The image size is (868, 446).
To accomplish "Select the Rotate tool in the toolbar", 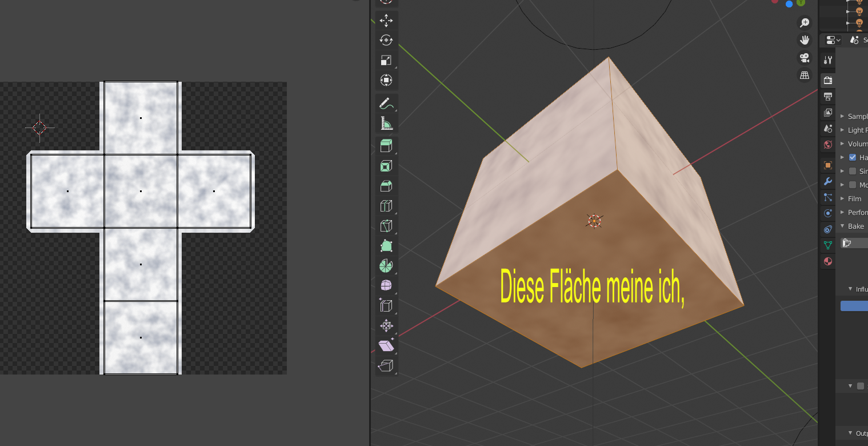I will tap(386, 40).
